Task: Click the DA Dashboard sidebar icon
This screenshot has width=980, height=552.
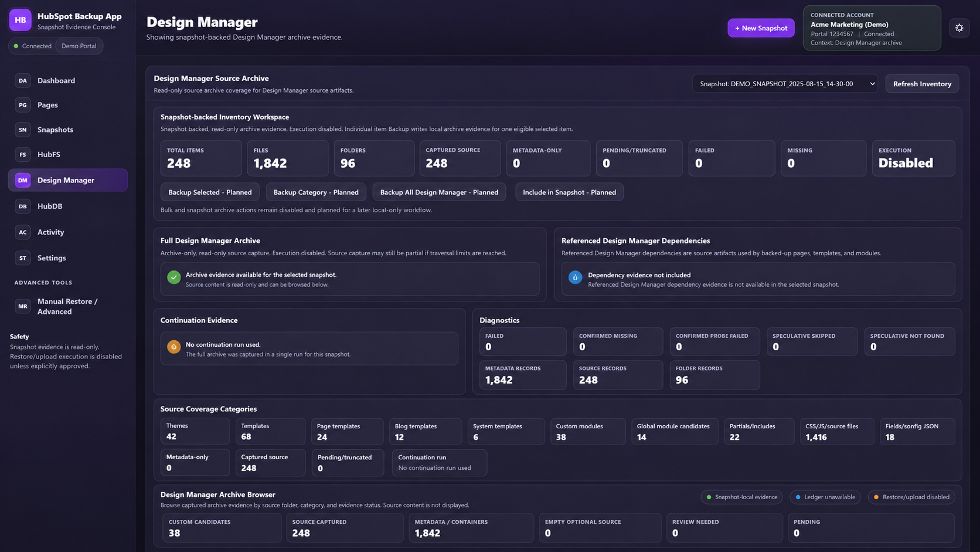Action: point(22,80)
